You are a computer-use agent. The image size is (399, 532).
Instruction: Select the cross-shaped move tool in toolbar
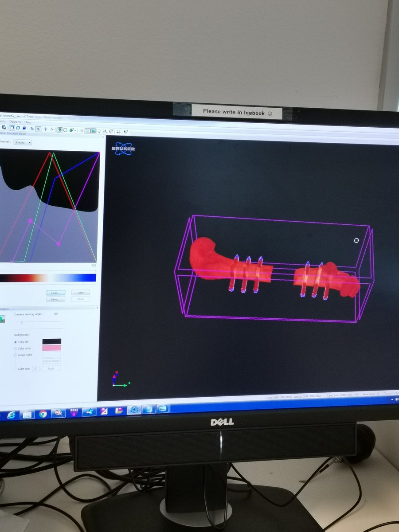coord(46,129)
